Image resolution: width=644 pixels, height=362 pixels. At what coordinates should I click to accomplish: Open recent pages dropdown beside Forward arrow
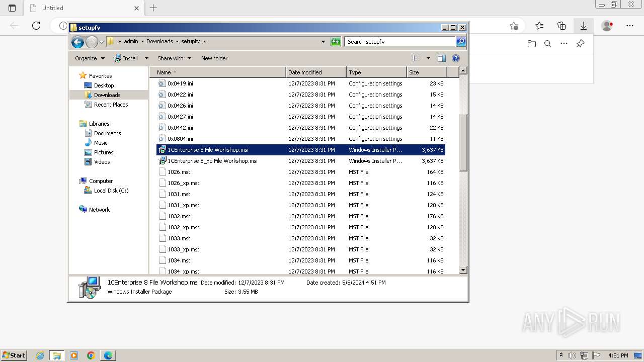[x=102, y=42]
